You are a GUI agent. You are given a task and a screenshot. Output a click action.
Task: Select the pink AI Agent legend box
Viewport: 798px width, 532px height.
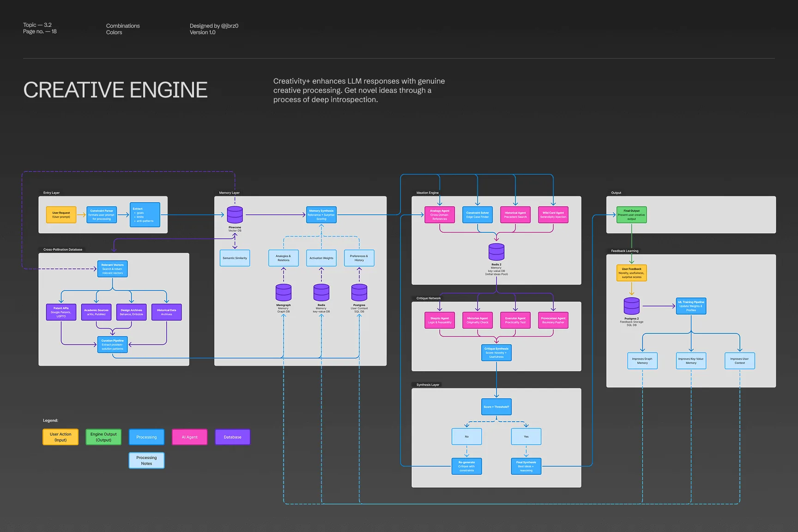pyautogui.click(x=189, y=437)
